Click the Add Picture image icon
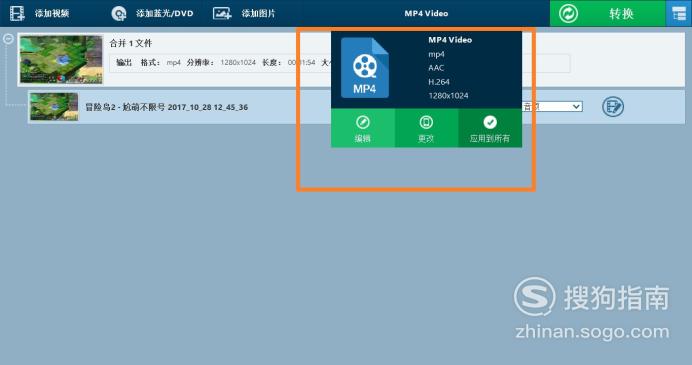 tap(222, 13)
